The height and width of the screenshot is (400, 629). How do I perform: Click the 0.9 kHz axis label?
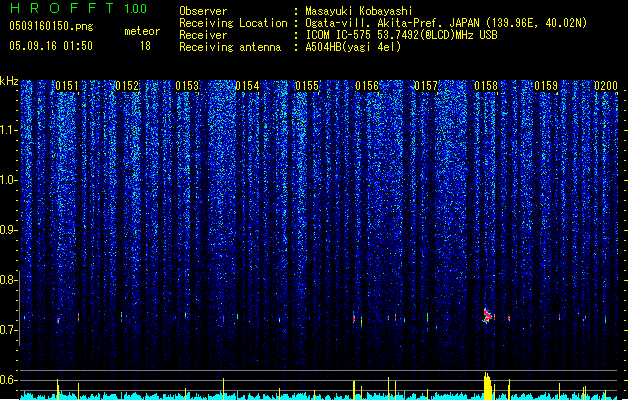tap(8, 230)
